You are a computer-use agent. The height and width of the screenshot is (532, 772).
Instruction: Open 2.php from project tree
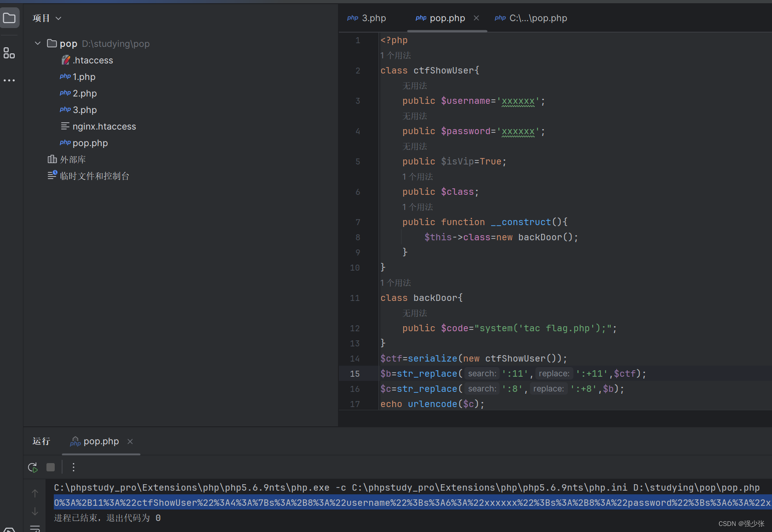coord(78,93)
